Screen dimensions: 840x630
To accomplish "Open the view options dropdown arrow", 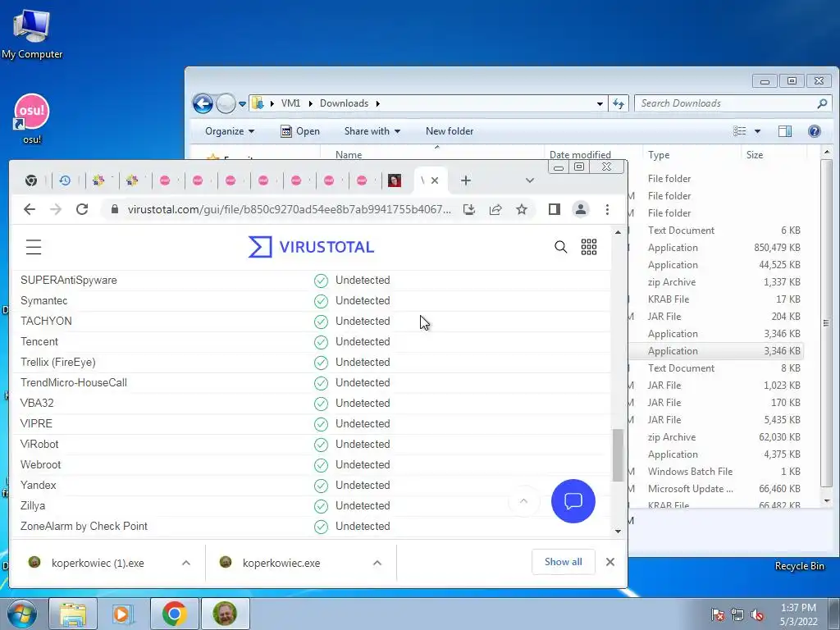I will (757, 131).
